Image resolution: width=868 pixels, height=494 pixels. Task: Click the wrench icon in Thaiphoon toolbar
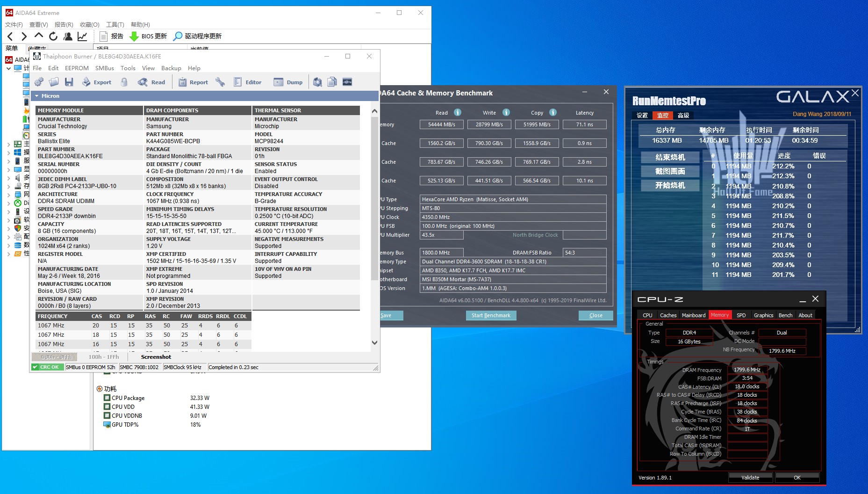pos(220,82)
